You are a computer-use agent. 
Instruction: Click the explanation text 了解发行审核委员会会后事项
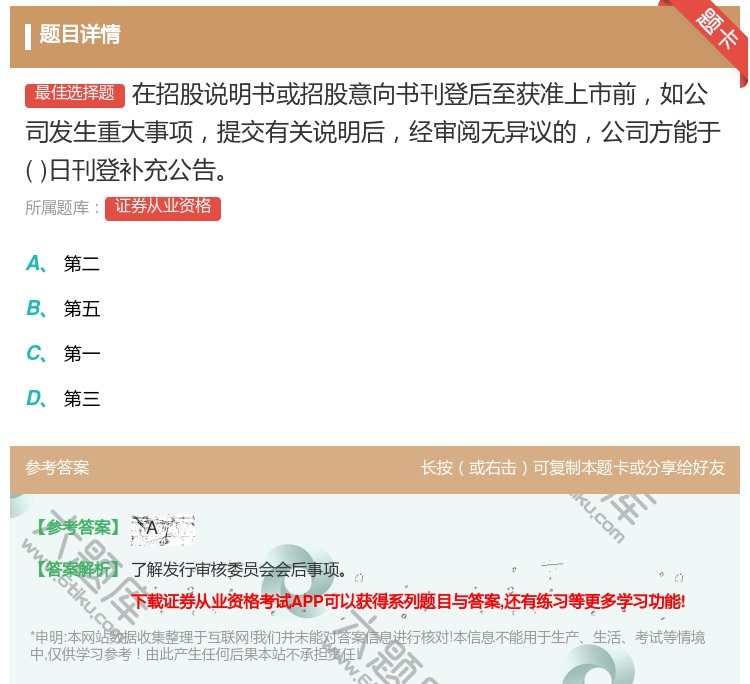pos(238,570)
